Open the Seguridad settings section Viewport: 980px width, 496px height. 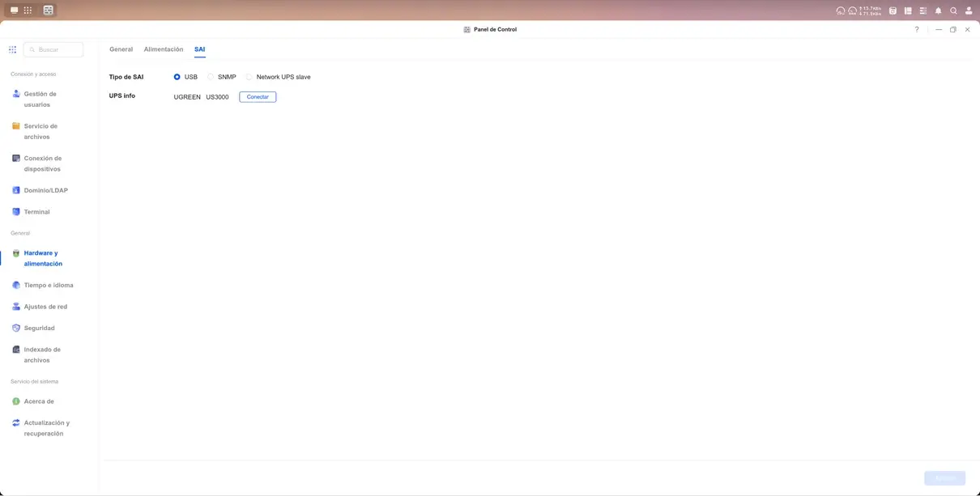[39, 328]
